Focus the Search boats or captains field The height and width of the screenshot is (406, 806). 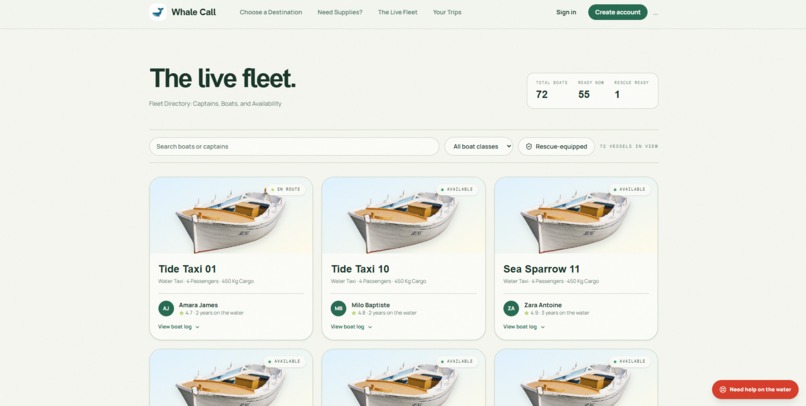pos(294,146)
